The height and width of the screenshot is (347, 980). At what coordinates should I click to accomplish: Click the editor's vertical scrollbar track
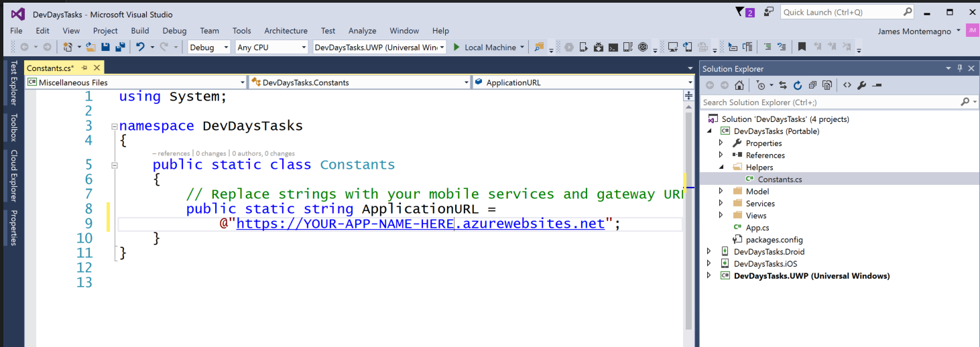688,268
